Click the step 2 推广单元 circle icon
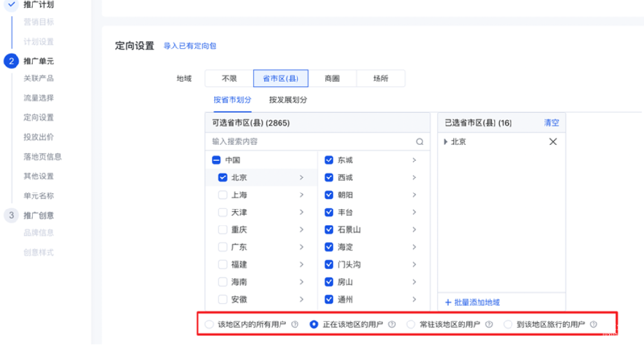The image size is (644, 354). point(11,61)
